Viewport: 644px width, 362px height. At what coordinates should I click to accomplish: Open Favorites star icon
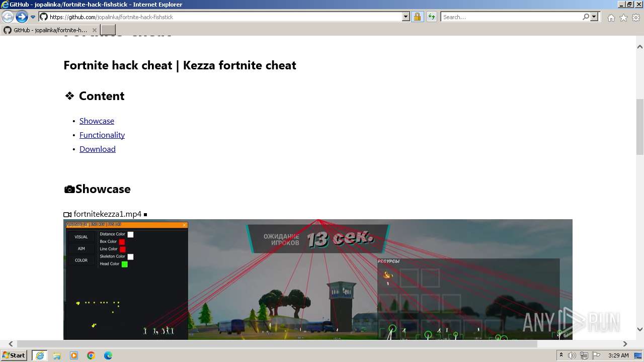[623, 18]
